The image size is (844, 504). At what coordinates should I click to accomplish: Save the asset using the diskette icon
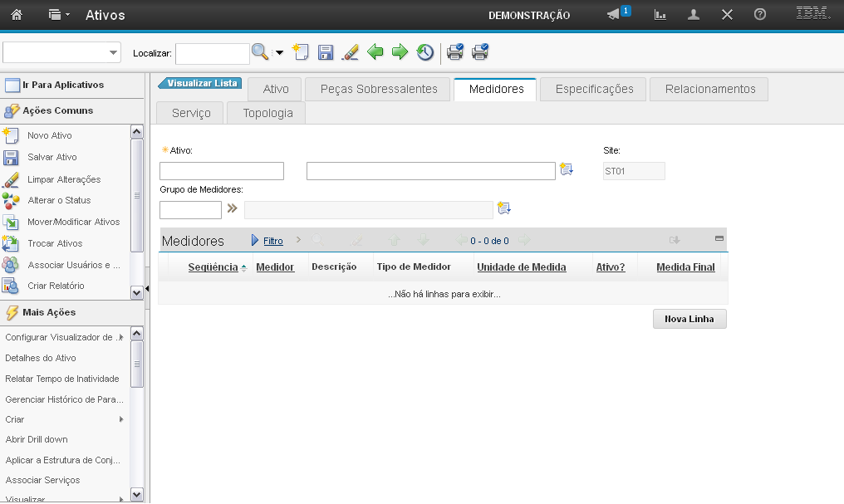[326, 52]
